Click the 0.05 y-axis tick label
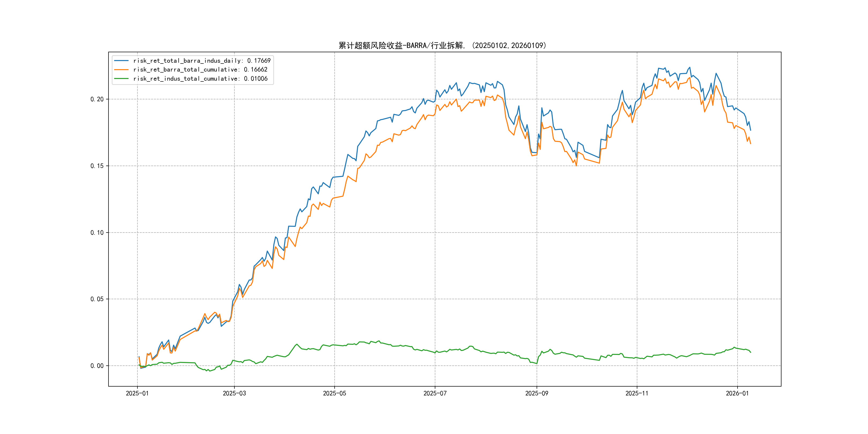 pos(97,299)
